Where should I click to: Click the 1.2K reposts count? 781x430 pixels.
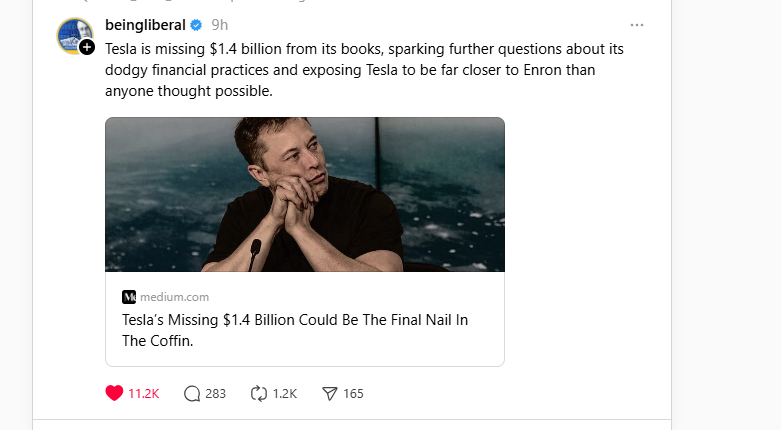[x=285, y=393]
